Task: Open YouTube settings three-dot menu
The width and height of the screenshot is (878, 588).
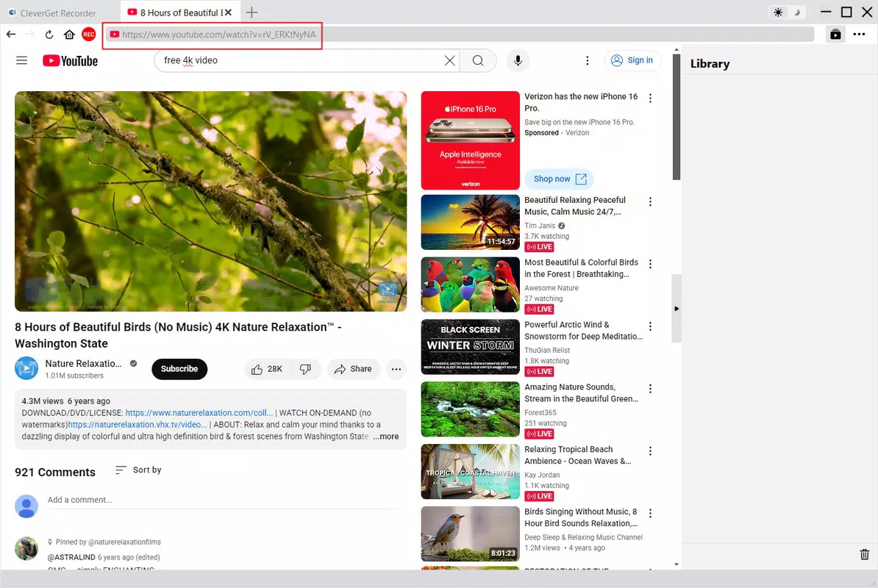Action: pos(588,60)
